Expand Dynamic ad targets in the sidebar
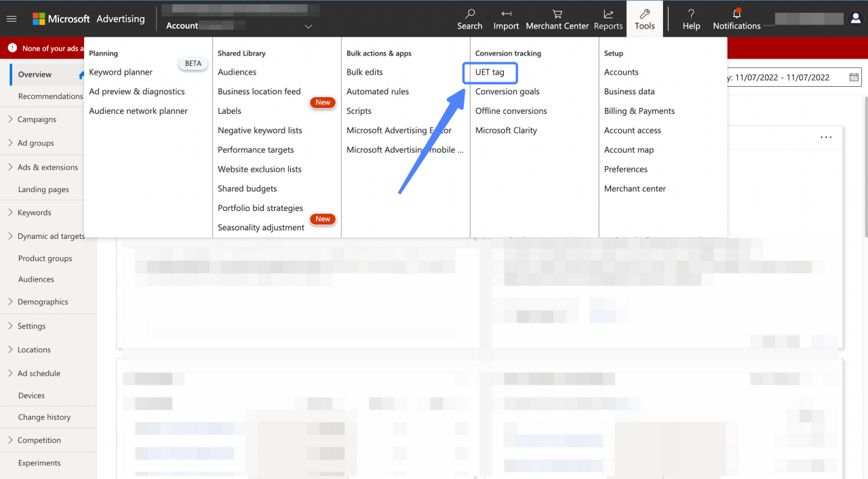The height and width of the screenshot is (479, 868). [x=10, y=236]
